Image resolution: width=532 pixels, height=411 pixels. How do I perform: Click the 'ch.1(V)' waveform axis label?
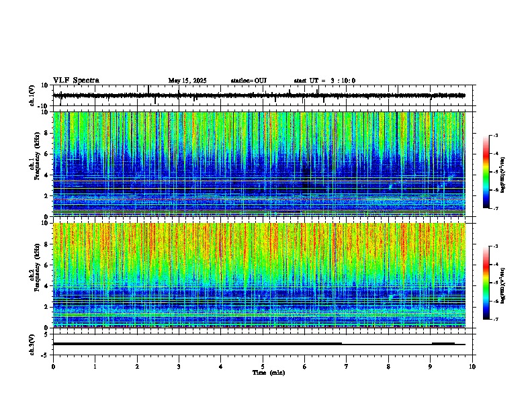32,95
